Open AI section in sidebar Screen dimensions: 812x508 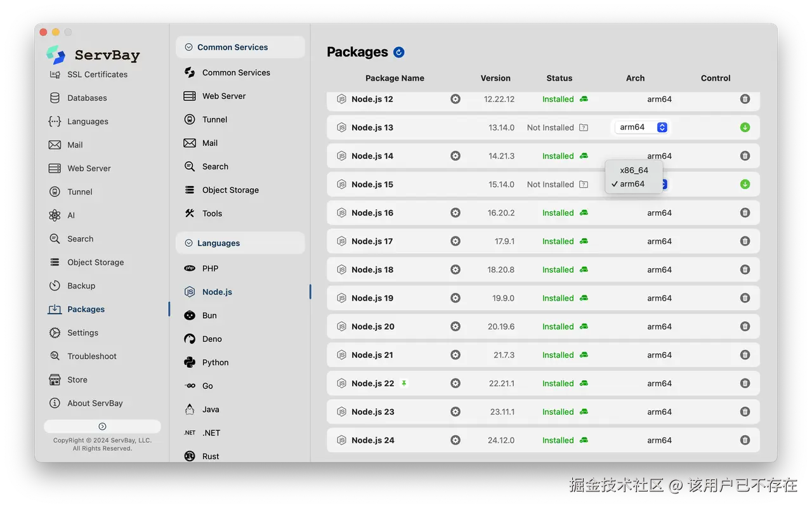click(62, 215)
